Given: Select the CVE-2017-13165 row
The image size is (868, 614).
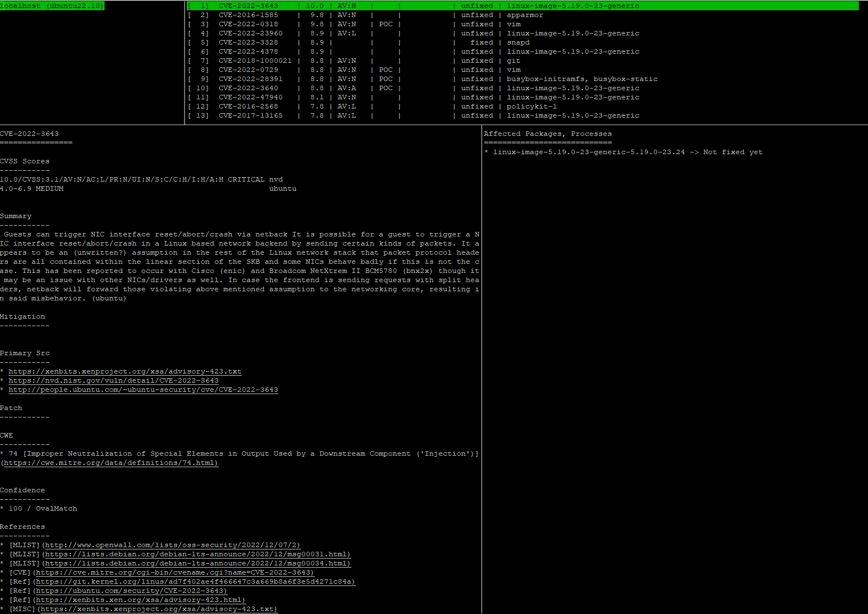Looking at the screenshot, I should tap(523, 115).
